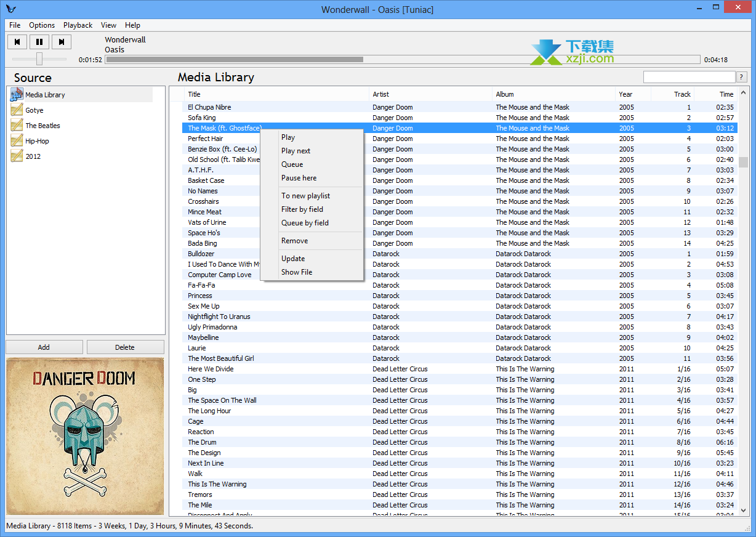Select Pause here in context menu
Viewport: 756px width, 537px height.
coord(312,178)
